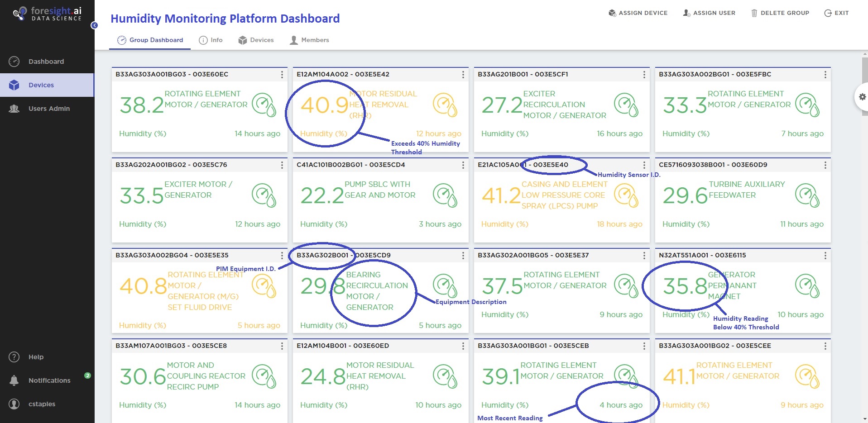Switch to the Devices tab
The image size is (868, 423).
tap(256, 40)
